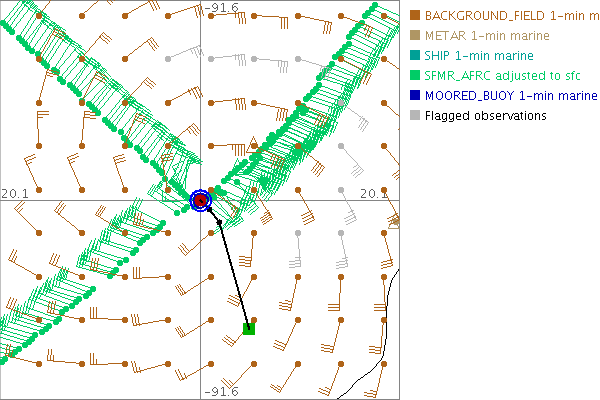Click the -91.6 longitude label at bottom
Image resolution: width=600 pixels, height=400 pixels.
click(x=220, y=391)
